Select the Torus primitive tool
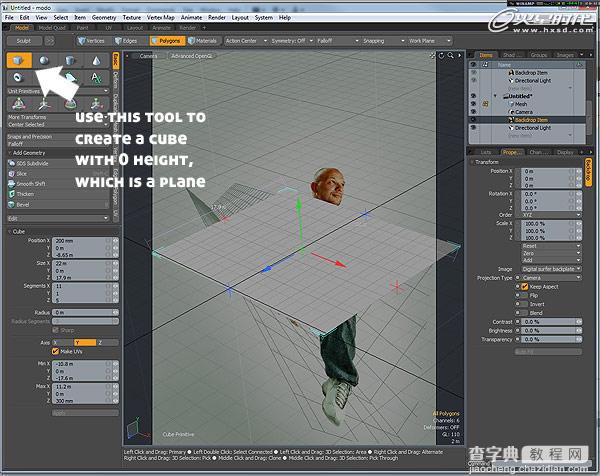Screen dimensions: 600x476 click(x=18, y=78)
